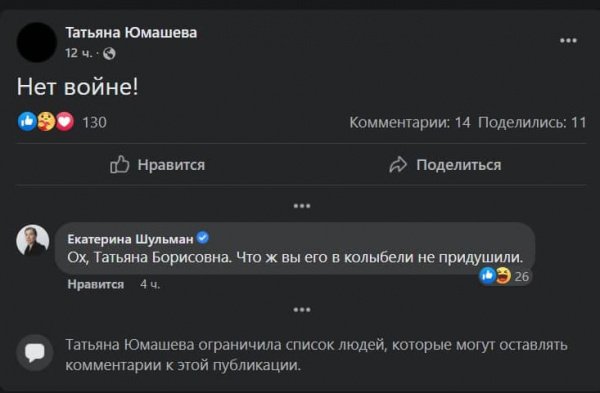
Task: Click the thumbs-up icon beside Нравится
Action: pos(120,165)
